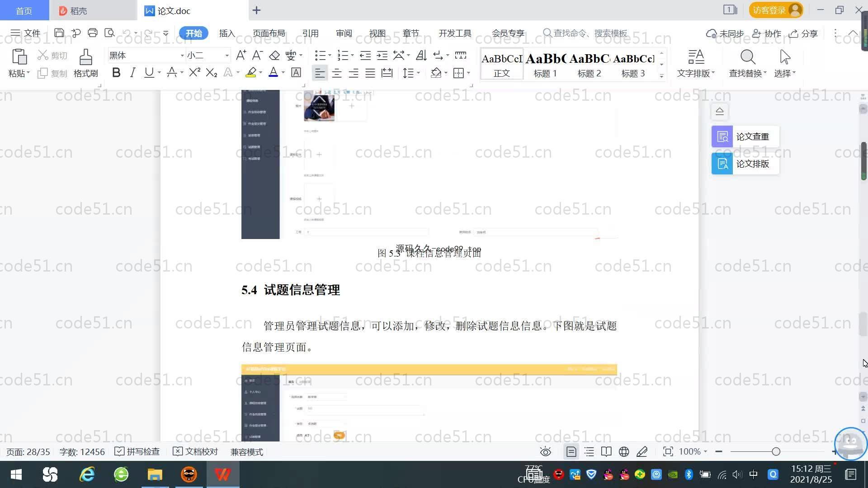Click the zoom slider handle
This screenshot has width=868, height=488.
(x=776, y=451)
